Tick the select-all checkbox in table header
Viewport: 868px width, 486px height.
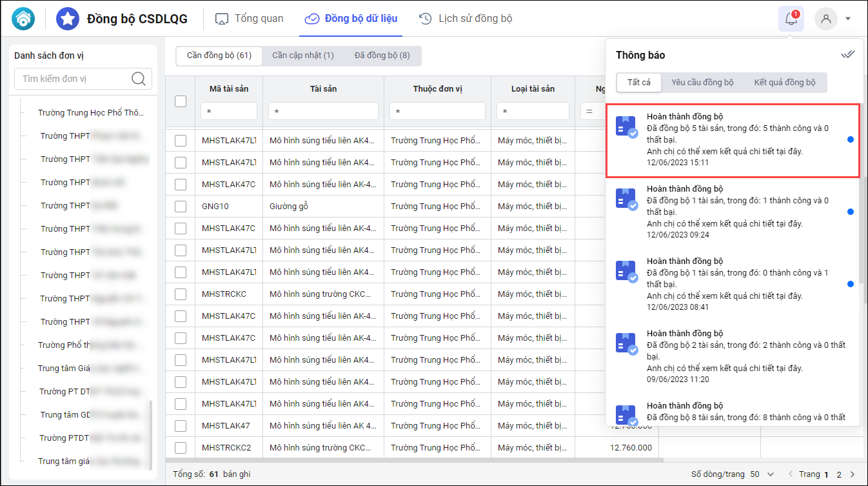coord(181,101)
